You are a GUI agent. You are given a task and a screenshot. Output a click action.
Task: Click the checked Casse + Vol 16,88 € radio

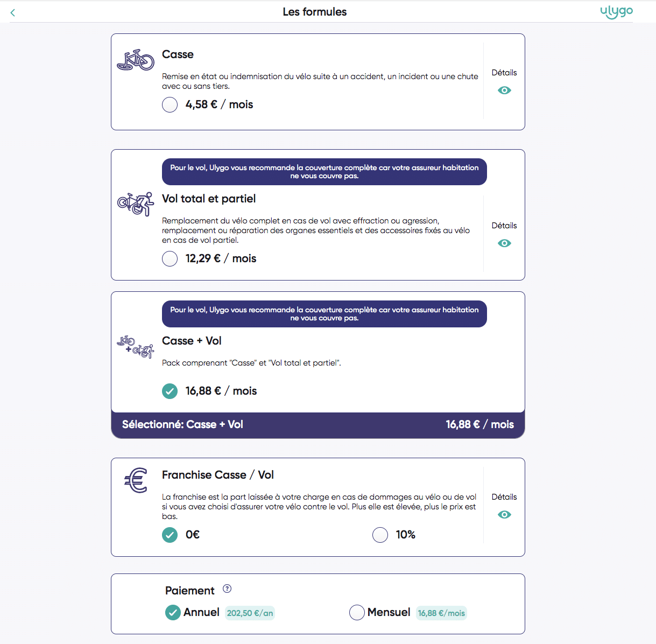(170, 391)
